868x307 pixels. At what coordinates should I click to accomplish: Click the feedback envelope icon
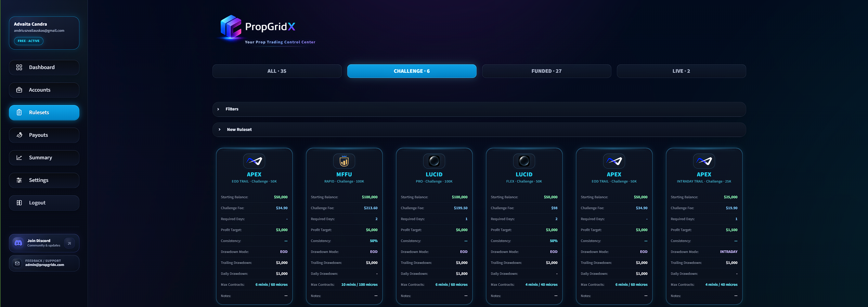point(17,263)
